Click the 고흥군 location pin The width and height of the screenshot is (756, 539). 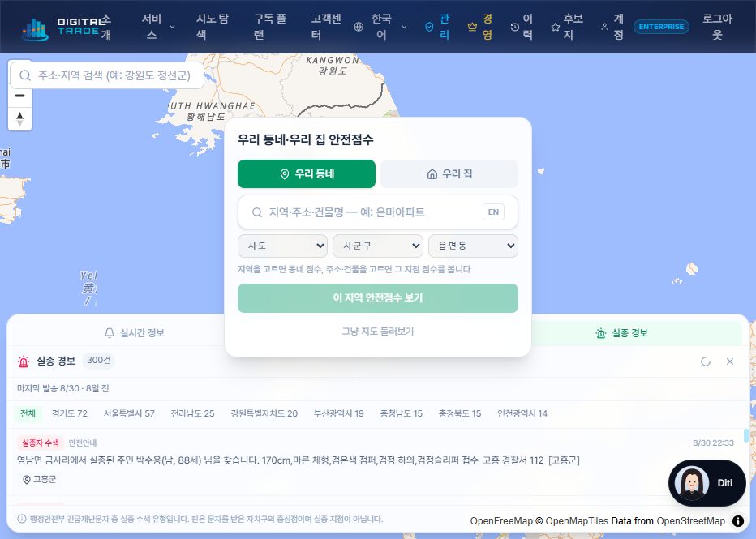[40, 479]
